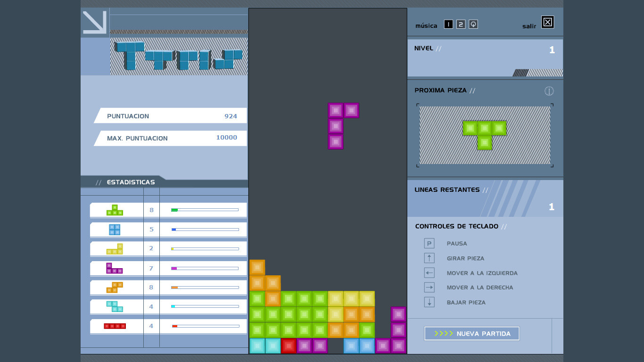The image size is (644, 362).
Task: Click the green T-piece statistics icon
Action: click(x=115, y=210)
